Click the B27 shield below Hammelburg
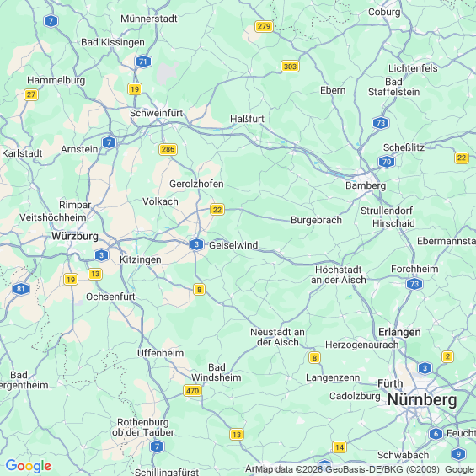This screenshot has width=476, height=476. [31, 94]
